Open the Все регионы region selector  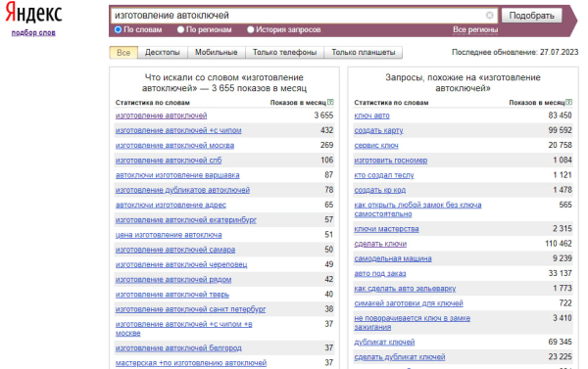click(x=475, y=29)
